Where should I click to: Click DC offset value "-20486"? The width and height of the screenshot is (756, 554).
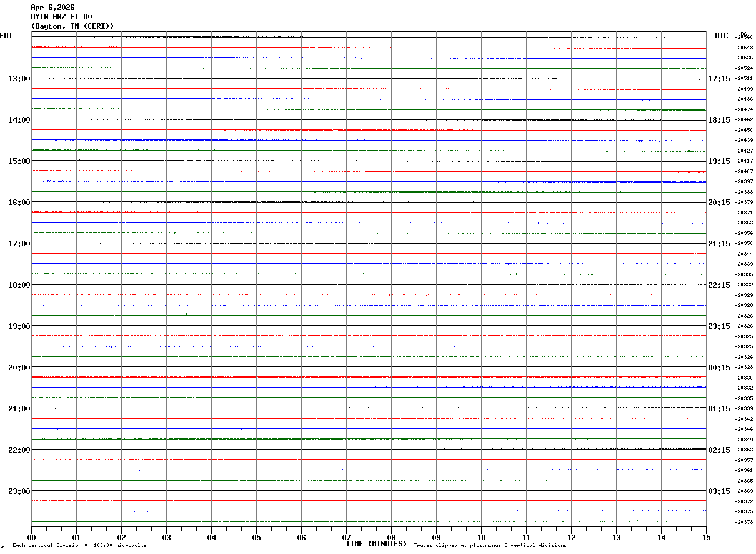(x=744, y=99)
